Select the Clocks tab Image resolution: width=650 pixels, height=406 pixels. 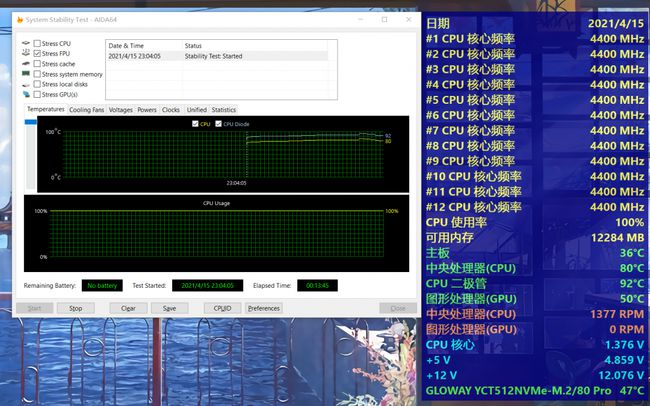tap(171, 110)
